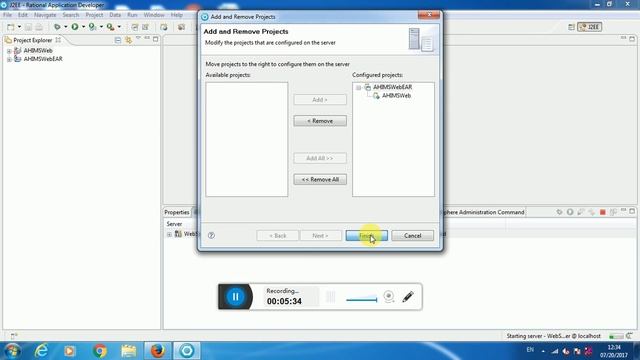Select AHBMSWebEAR in Configured projects list
640x360 pixels.
(392, 87)
